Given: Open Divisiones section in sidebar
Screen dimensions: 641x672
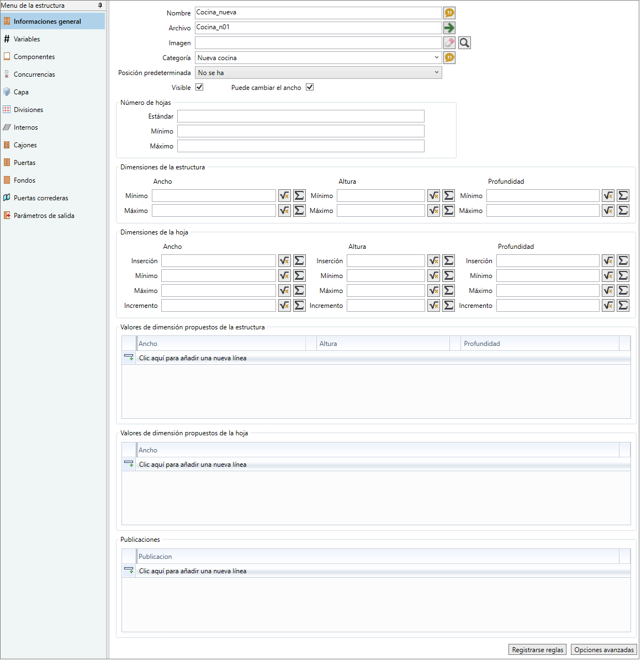Looking at the screenshot, I should tap(52, 110).
